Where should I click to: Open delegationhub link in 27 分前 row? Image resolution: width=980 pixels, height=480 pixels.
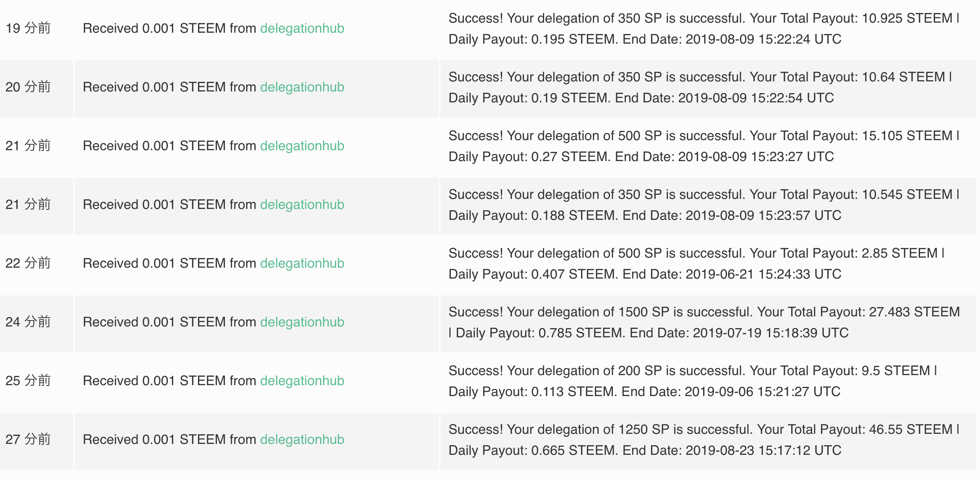[302, 440]
